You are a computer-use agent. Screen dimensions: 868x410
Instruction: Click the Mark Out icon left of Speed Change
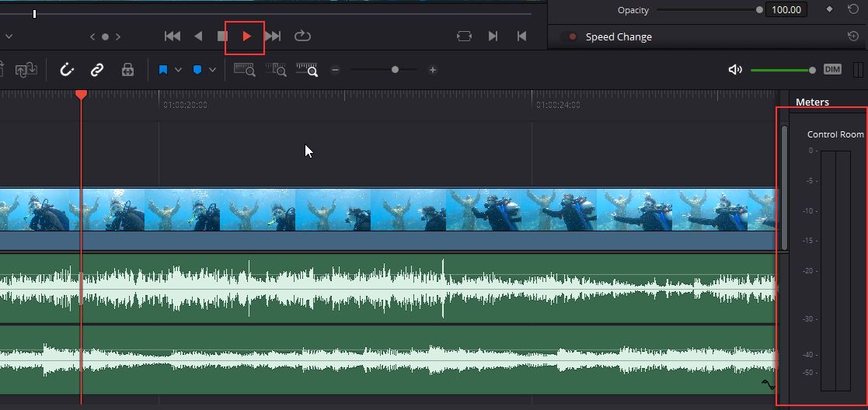(521, 36)
